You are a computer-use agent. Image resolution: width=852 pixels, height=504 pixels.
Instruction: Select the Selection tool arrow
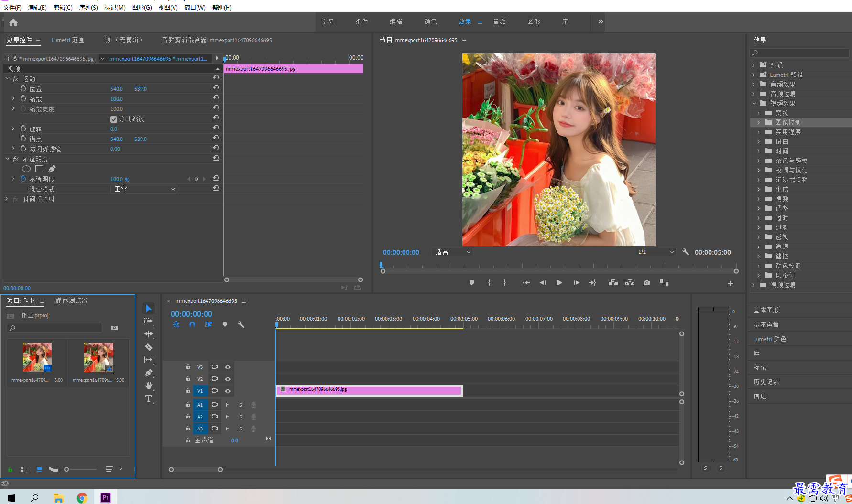tap(149, 309)
